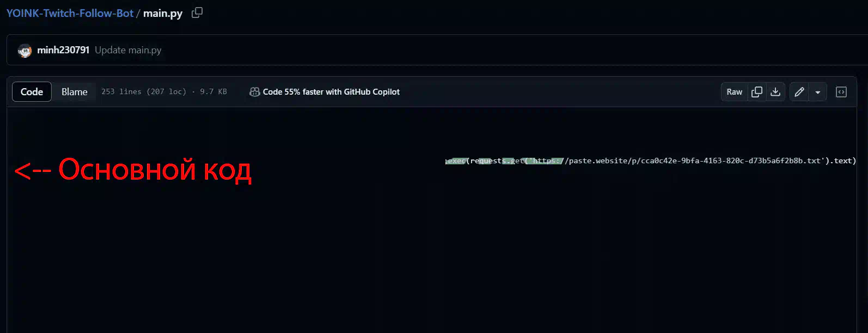Edit this file with the pencil icon
The width and height of the screenshot is (868, 333).
coord(799,92)
